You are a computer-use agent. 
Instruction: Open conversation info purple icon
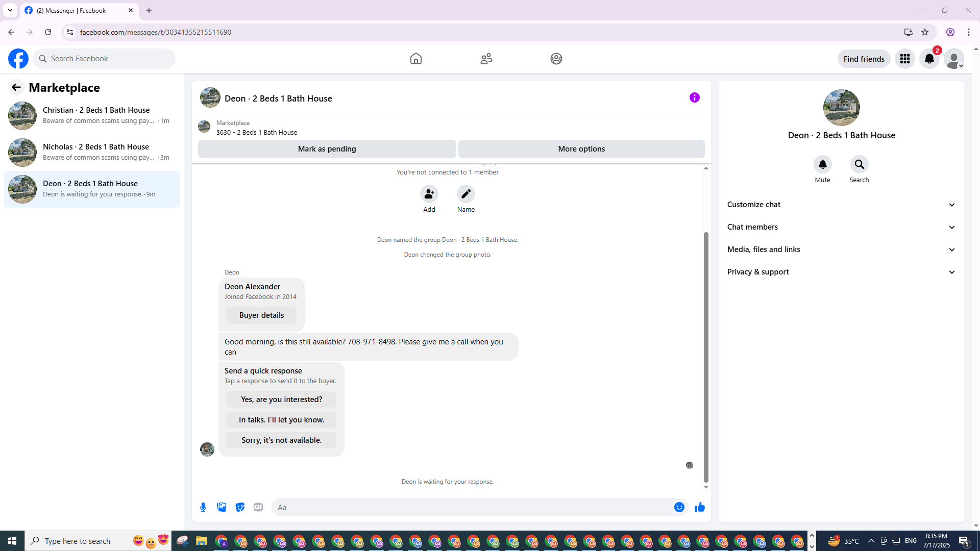(x=695, y=97)
